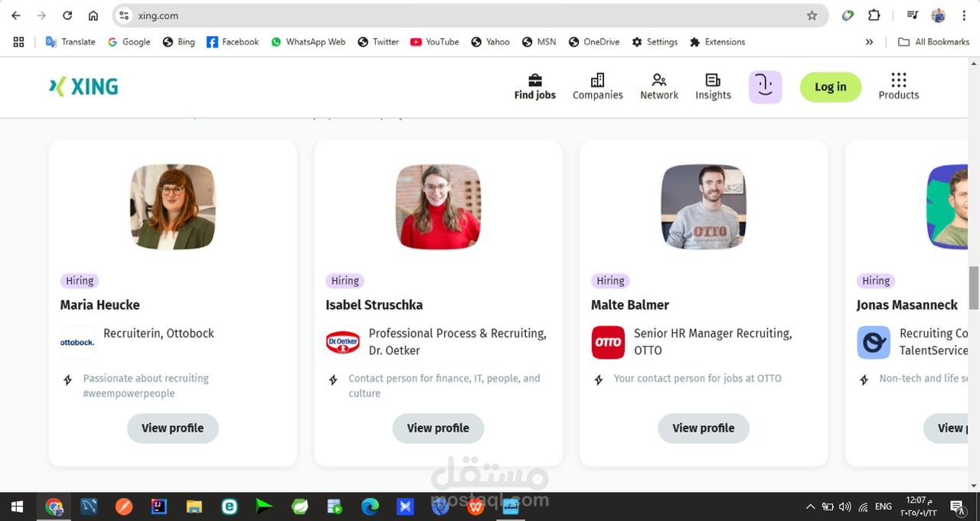Click 'Recruiterin, Ottobock' text

(158, 334)
